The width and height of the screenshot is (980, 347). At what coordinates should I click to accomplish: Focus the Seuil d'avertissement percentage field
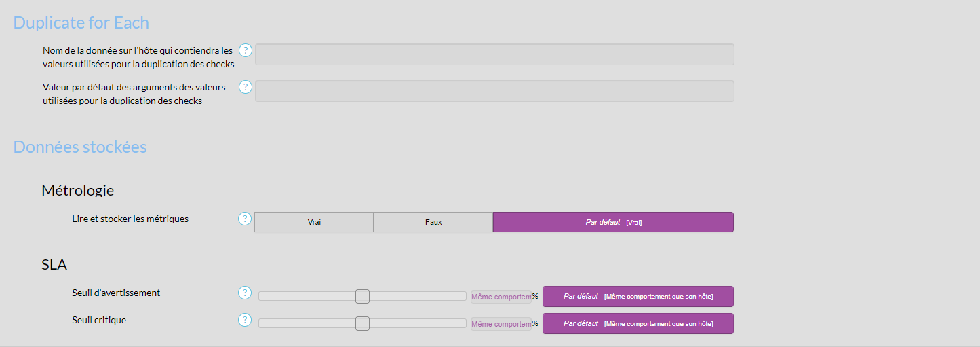click(x=501, y=296)
